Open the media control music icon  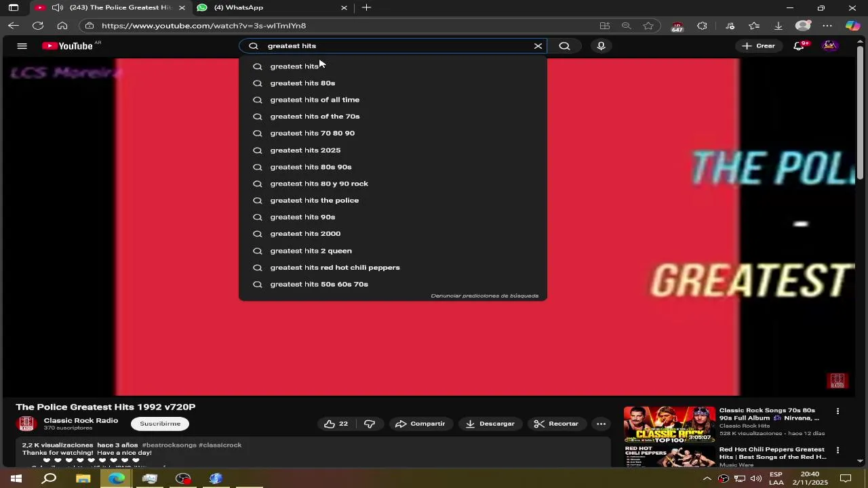[730, 26]
